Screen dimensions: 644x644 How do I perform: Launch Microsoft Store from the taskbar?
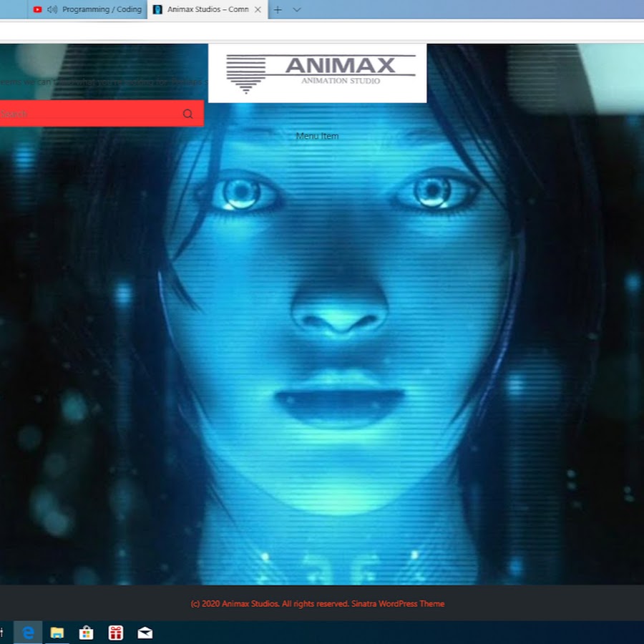[87, 633]
